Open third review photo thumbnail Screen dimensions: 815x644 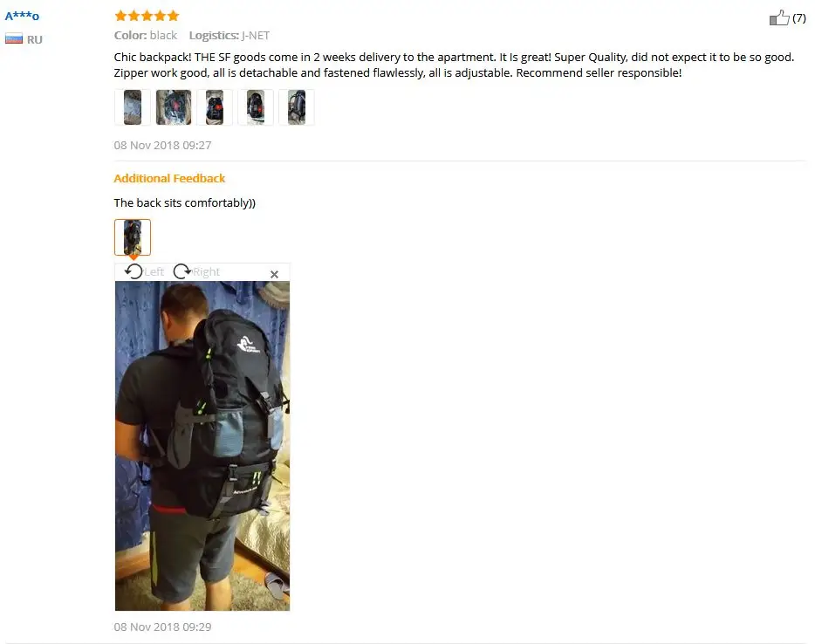(215, 107)
